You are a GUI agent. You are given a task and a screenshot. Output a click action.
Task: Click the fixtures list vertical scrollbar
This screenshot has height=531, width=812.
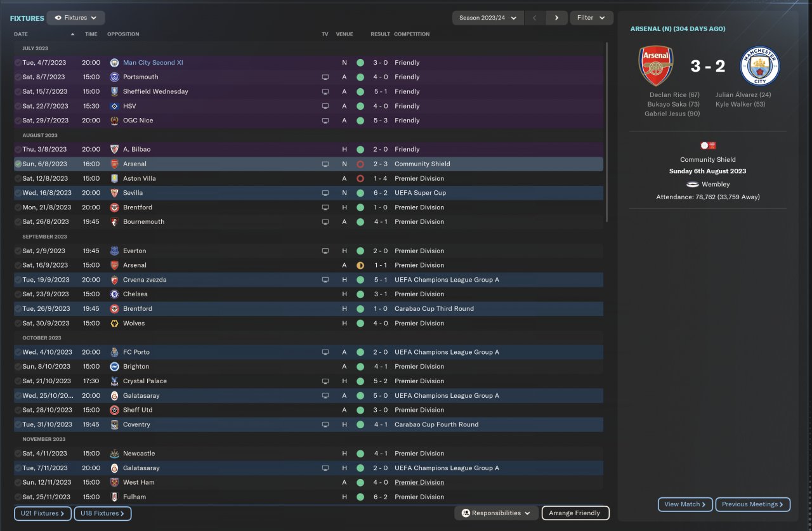pos(606,132)
